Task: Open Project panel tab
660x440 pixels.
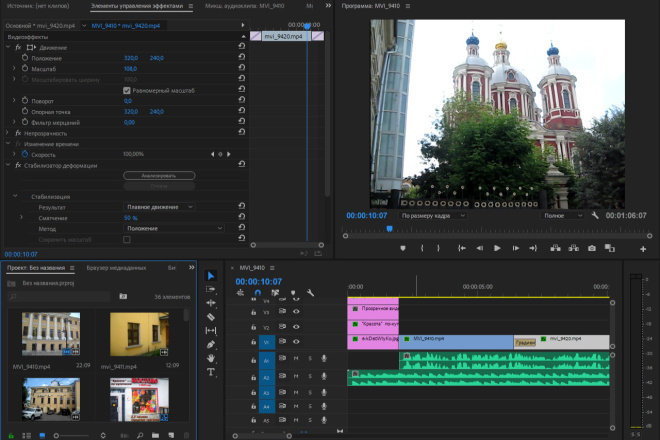Action: pos(36,268)
